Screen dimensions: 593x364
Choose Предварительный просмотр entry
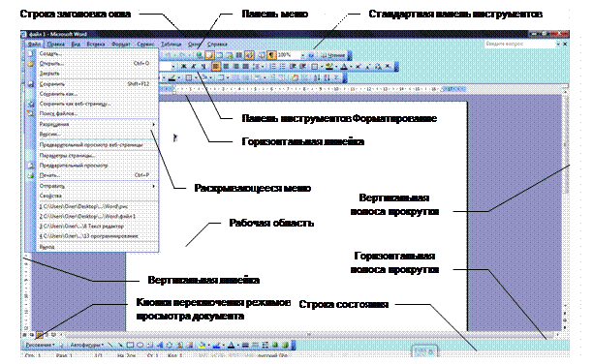coord(93,166)
